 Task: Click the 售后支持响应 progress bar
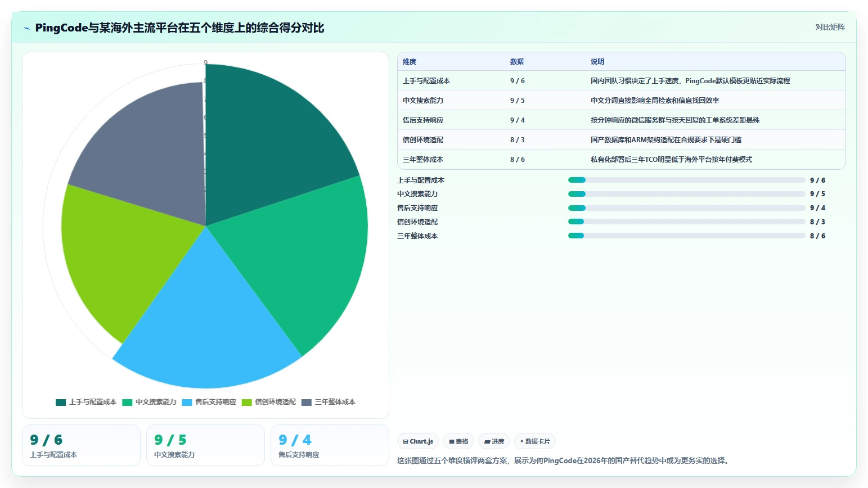pos(687,208)
